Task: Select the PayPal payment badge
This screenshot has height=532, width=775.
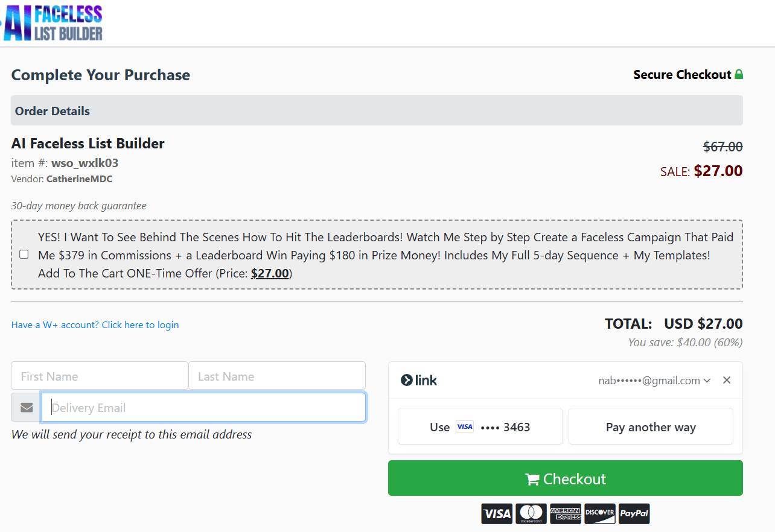Action: (634, 513)
